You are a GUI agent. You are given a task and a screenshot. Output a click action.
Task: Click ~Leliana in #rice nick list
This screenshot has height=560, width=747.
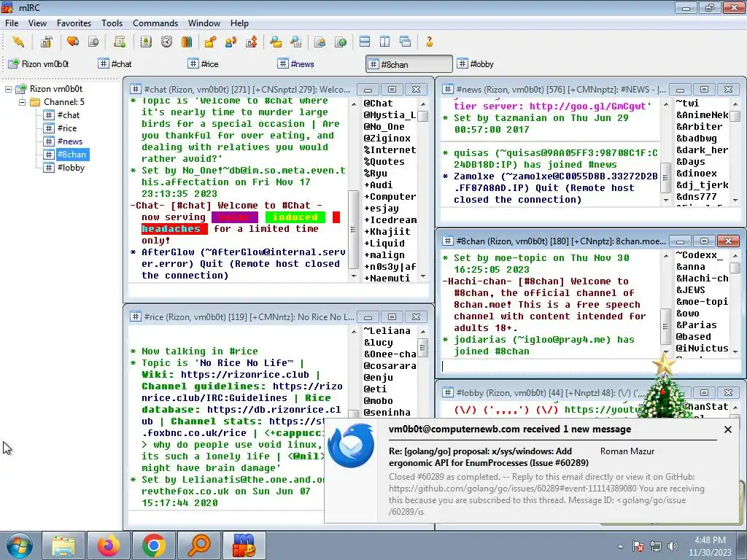point(387,331)
